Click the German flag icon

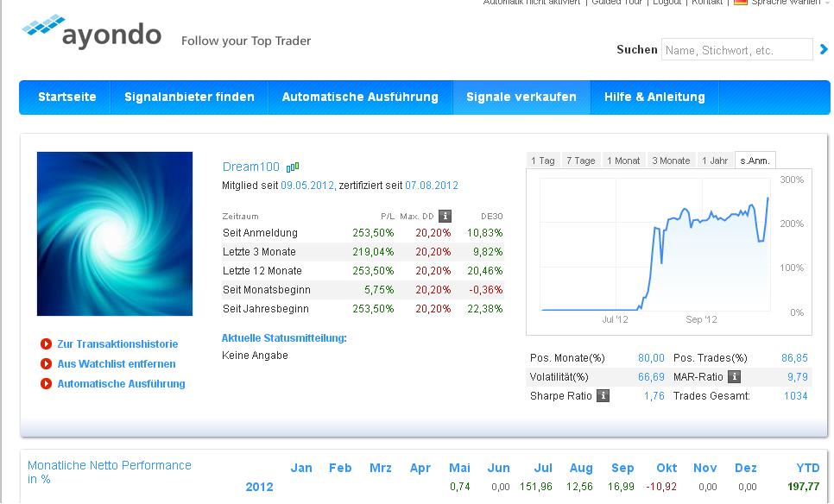pos(740,3)
